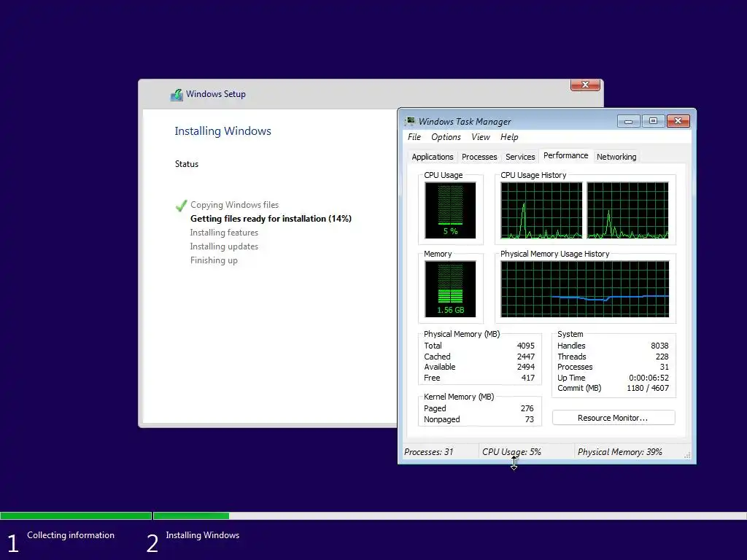
Task: Click the step 1 'Collecting information' label
Action: pos(71,535)
